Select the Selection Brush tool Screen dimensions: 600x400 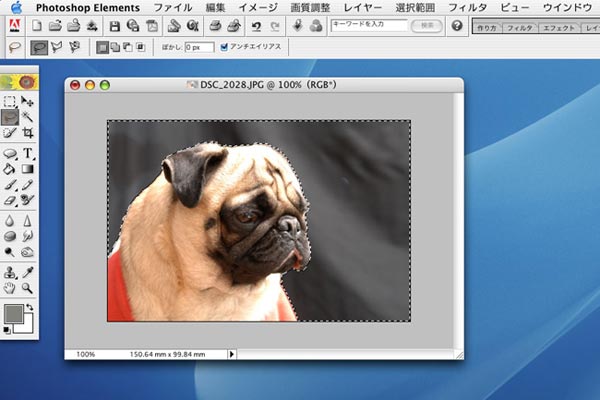(x=10, y=133)
